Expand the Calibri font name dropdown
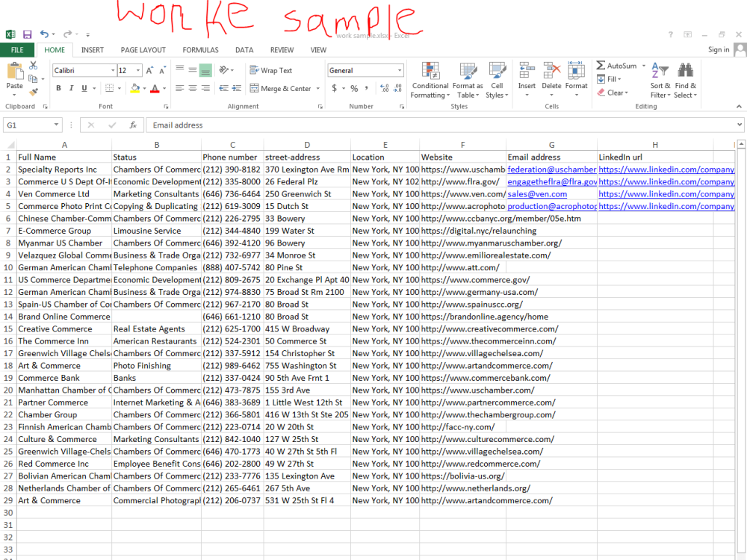The height and width of the screenshot is (560, 747). pos(113,70)
